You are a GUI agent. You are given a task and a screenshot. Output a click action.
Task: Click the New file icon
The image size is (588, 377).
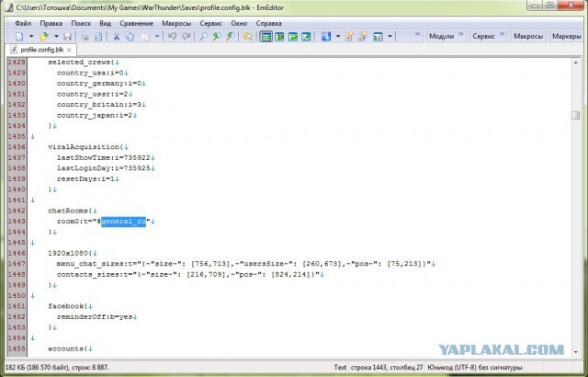19,37
